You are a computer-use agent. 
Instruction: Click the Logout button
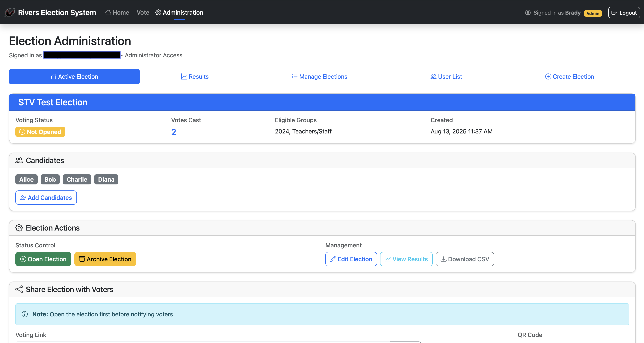[624, 13]
